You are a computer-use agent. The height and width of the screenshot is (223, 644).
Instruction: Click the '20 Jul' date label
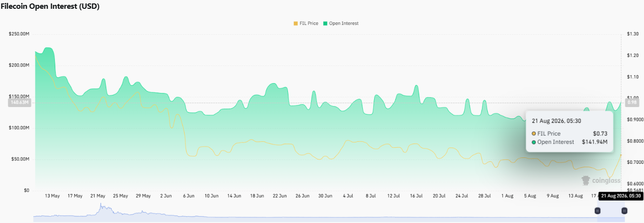[439, 196]
